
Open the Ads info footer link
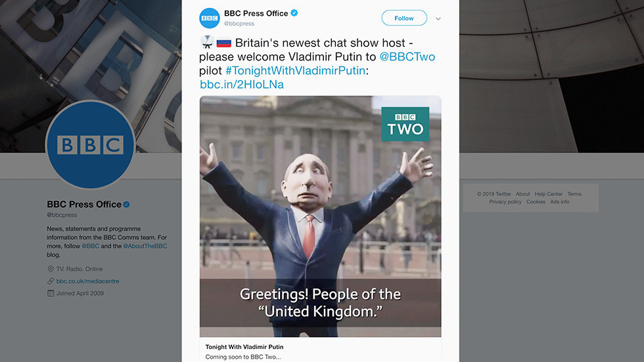coord(560,202)
